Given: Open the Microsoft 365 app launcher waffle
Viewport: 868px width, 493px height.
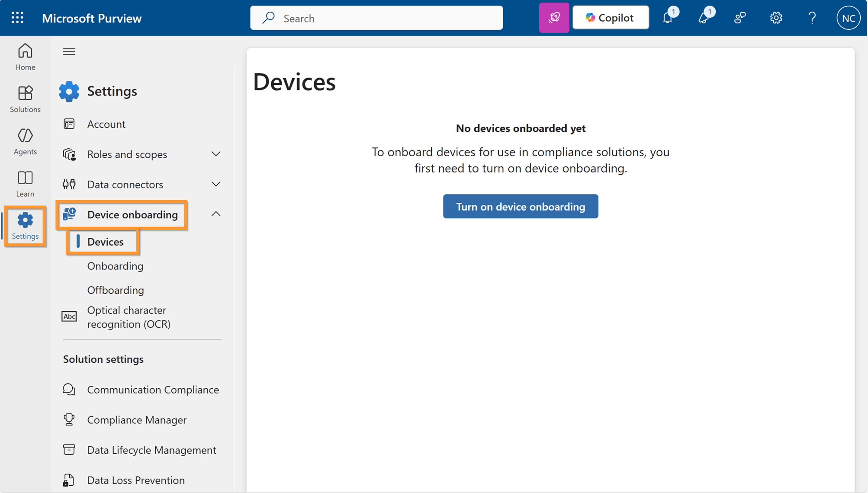Looking at the screenshot, I should pyautogui.click(x=17, y=18).
